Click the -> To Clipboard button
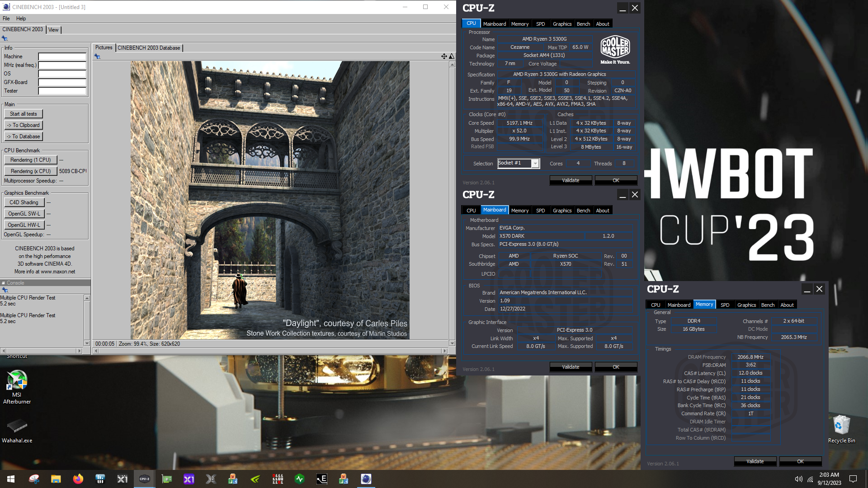Screen dimensions: 868x488 (24, 125)
